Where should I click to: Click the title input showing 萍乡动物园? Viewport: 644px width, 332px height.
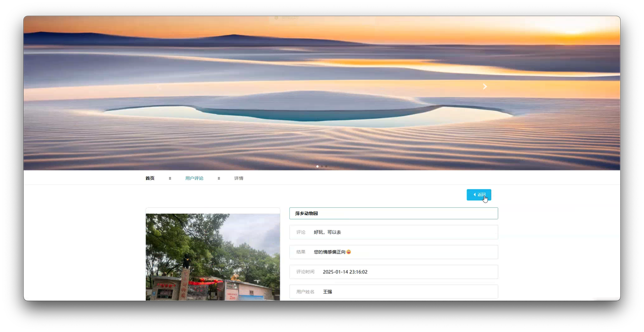click(x=393, y=213)
